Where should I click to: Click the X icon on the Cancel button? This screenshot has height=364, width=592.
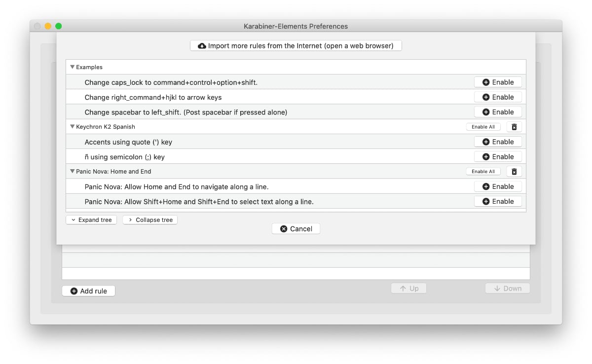click(284, 229)
